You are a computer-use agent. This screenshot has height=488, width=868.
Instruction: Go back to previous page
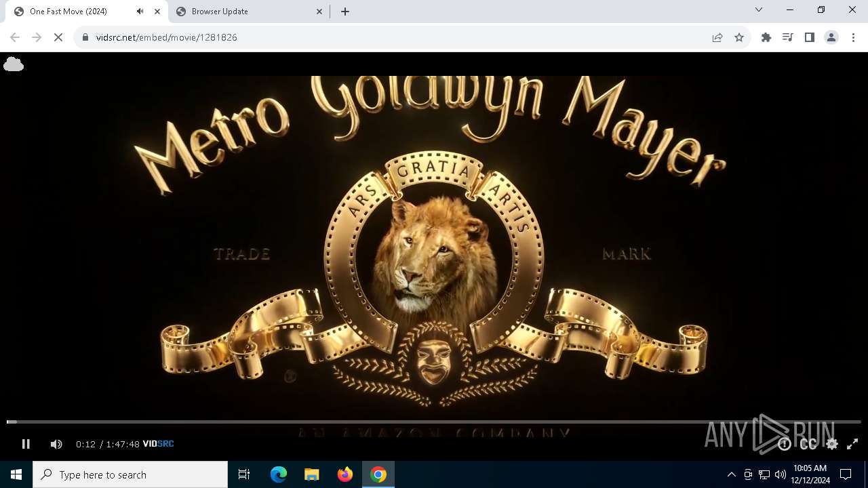pyautogui.click(x=15, y=37)
